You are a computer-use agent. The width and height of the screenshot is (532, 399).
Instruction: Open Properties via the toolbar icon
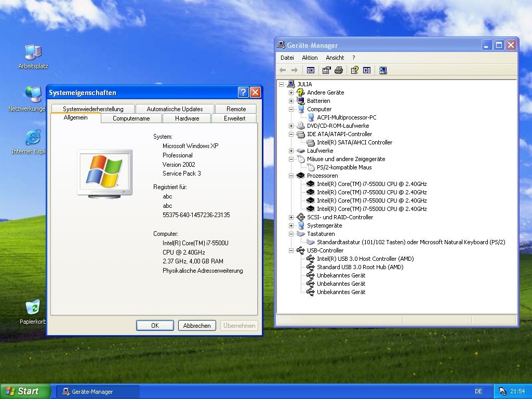pos(326,70)
